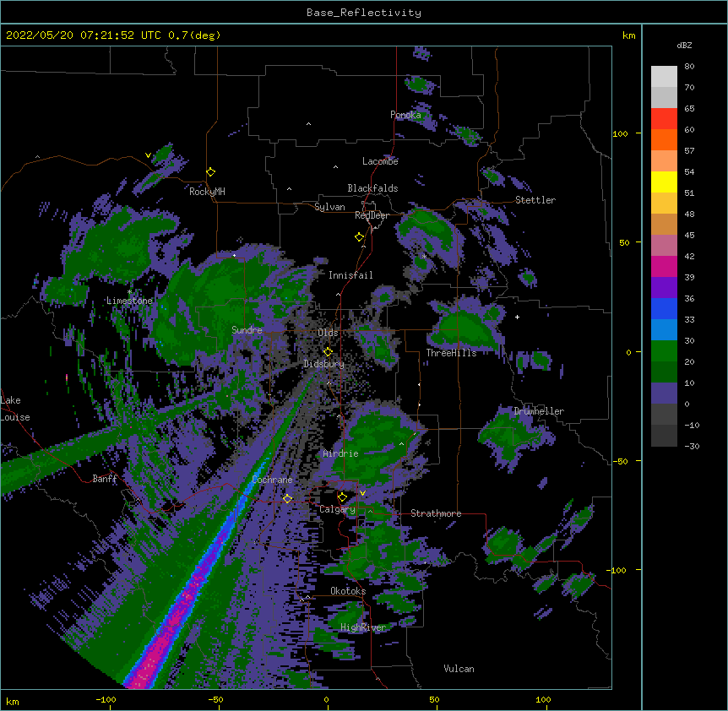The height and width of the screenshot is (711, 728).
Task: Click the Limestone label
Action: 129,301
